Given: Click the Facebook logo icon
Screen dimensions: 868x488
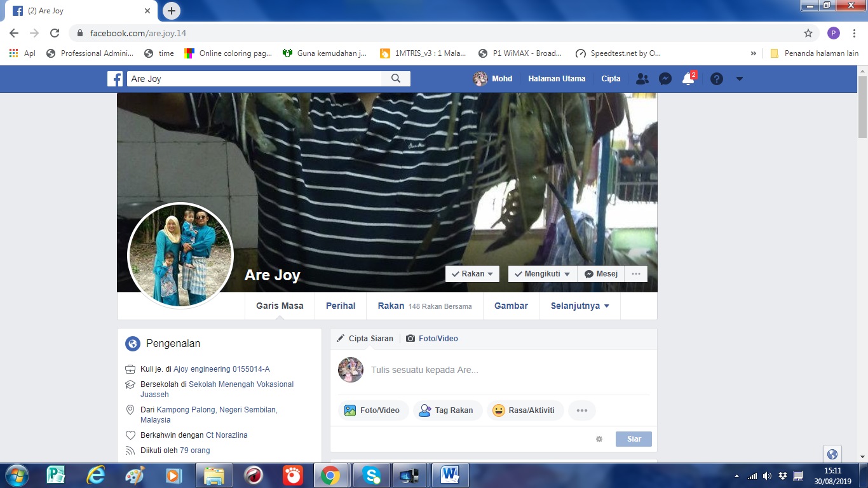Looking at the screenshot, I should (x=115, y=79).
